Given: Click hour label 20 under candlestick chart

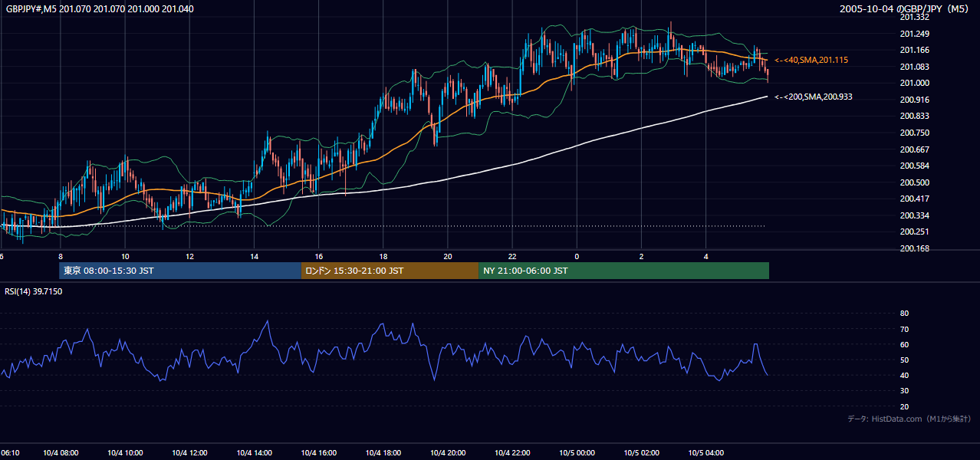Looking at the screenshot, I should [448, 256].
